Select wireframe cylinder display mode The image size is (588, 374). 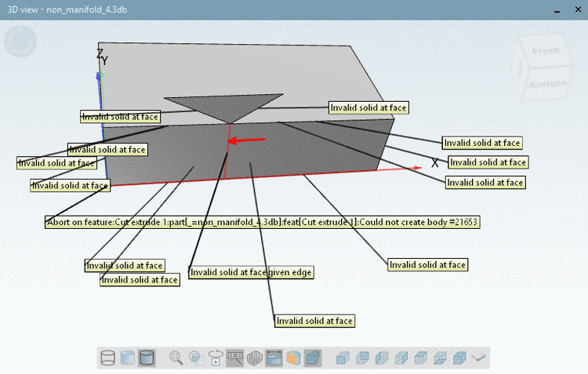[108, 358]
